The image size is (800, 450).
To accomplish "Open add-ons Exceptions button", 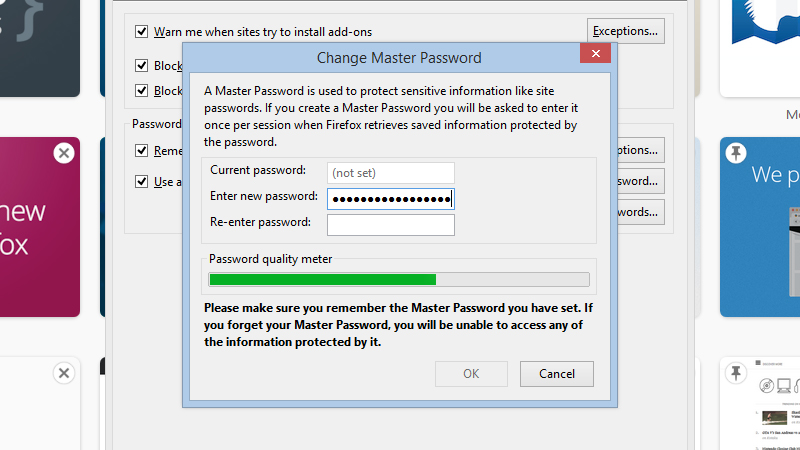I will [626, 31].
